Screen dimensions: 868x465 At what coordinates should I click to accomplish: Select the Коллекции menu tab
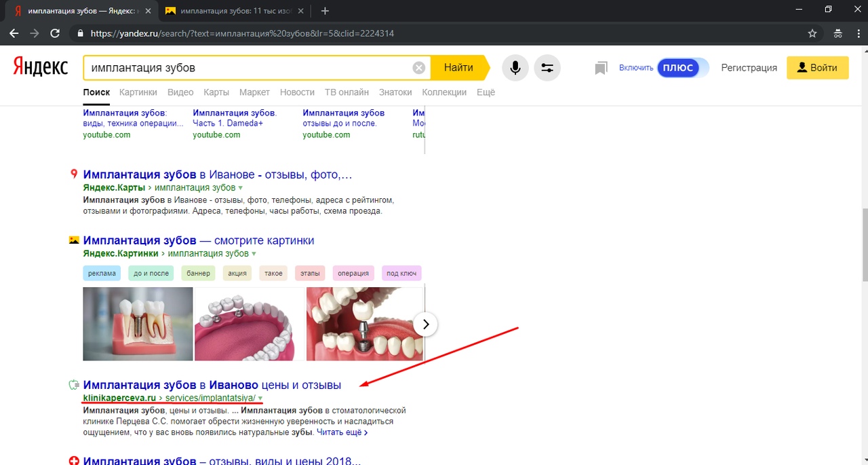(444, 92)
